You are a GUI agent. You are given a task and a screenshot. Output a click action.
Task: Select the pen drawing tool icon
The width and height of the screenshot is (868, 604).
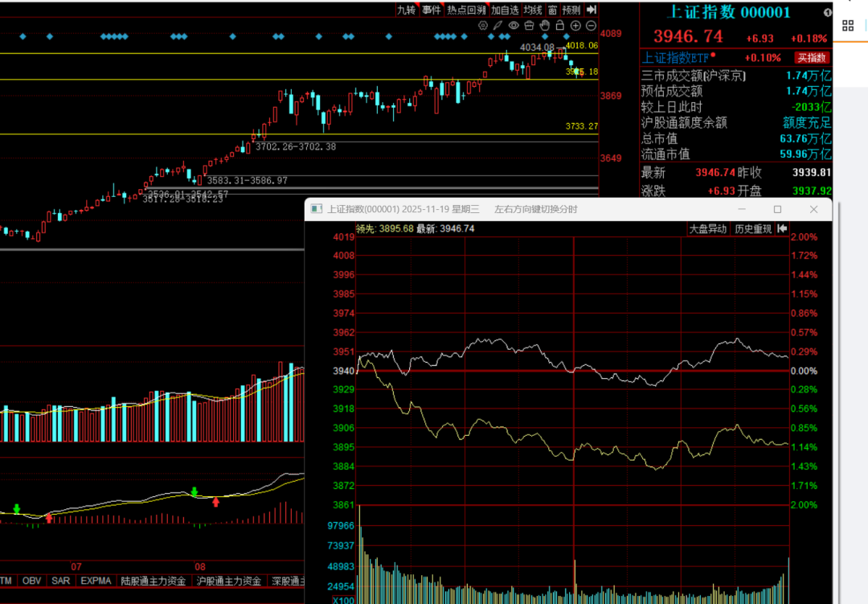[497, 26]
